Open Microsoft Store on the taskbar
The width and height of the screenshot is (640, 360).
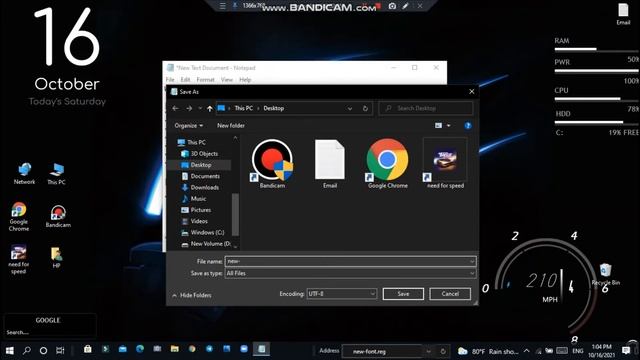coord(87,349)
